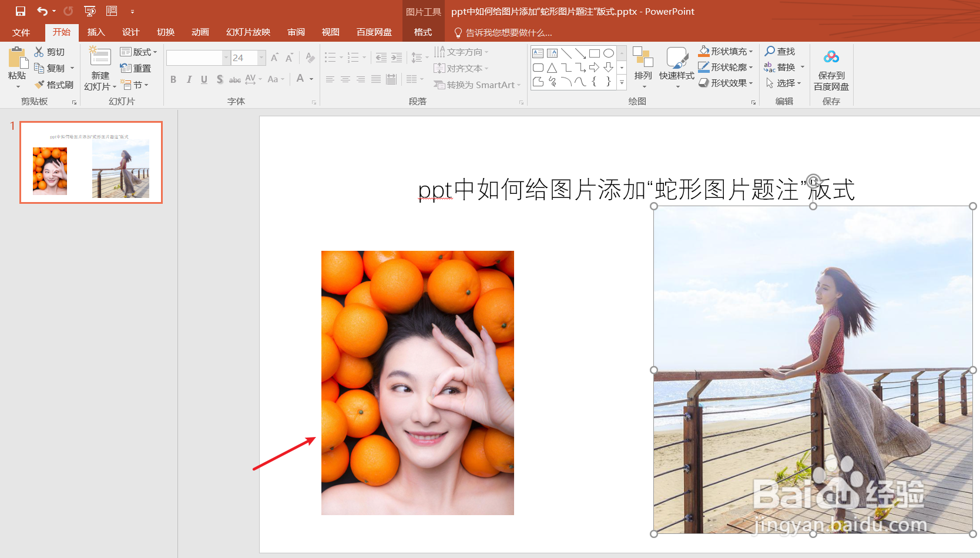The image size is (980, 558).
Task: Toggle italic formatting
Action: tap(188, 79)
